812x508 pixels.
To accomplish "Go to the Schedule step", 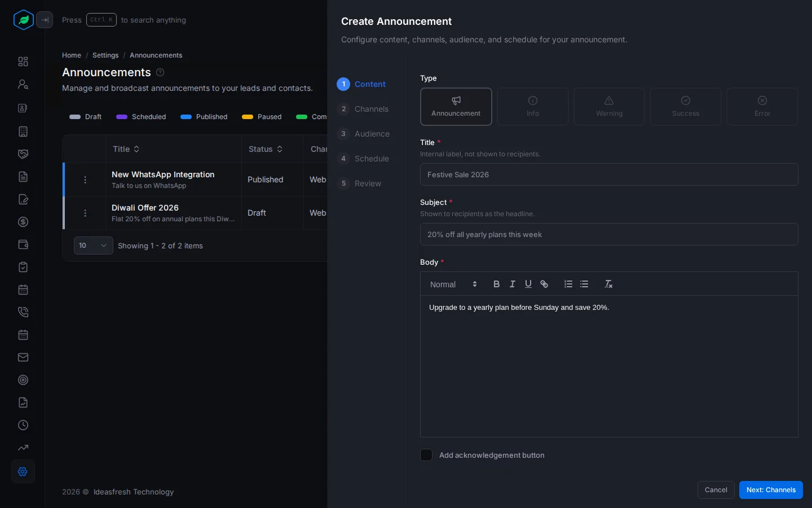I will click(364, 159).
